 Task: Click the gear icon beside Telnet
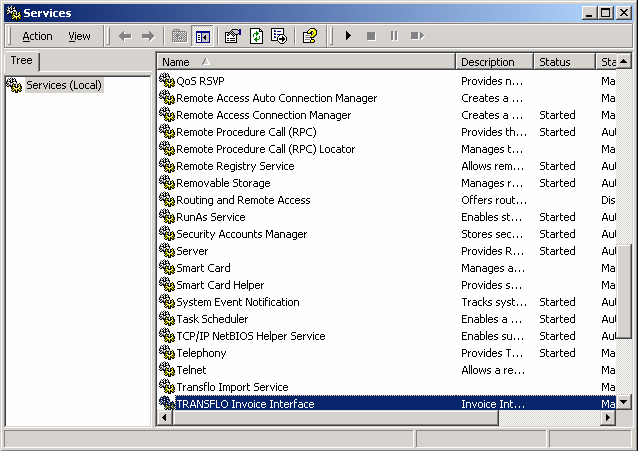click(x=166, y=369)
